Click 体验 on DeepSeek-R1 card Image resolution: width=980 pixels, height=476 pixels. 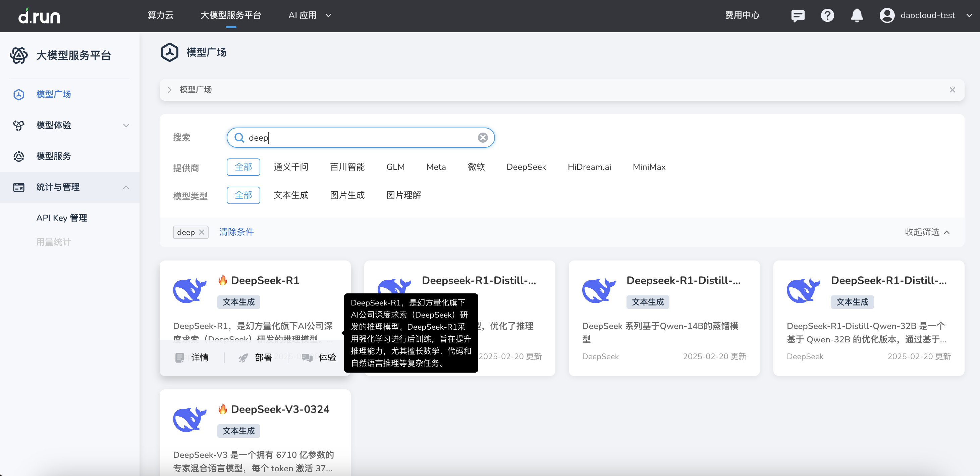[327, 358]
